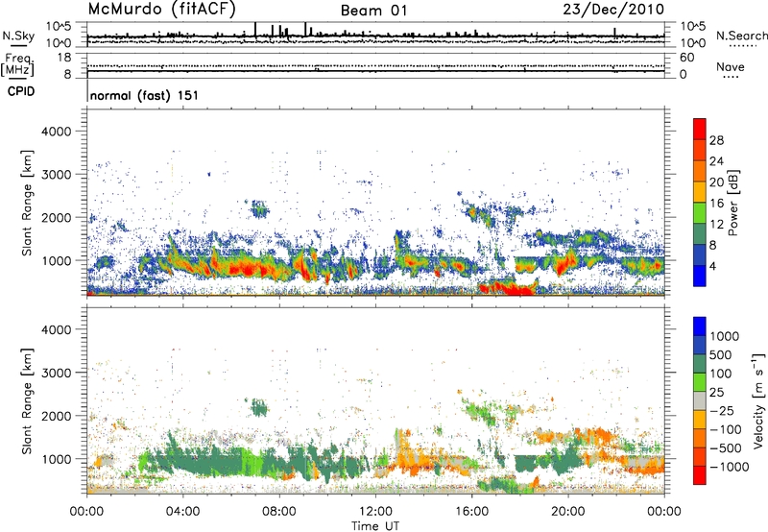Select the Freq. [MHz] axis label

tap(17, 64)
